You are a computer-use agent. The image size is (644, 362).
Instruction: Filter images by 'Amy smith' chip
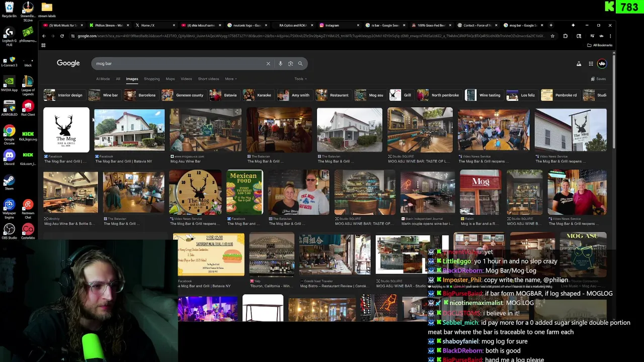click(294, 95)
